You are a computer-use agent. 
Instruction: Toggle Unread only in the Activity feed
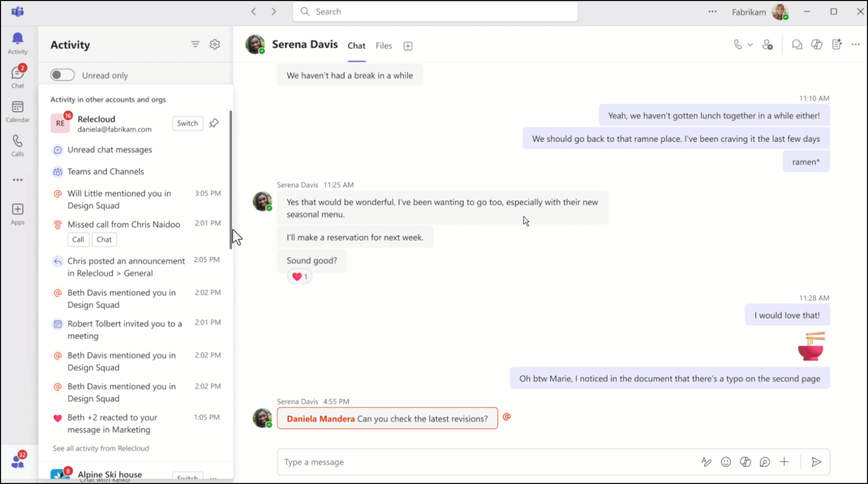62,75
